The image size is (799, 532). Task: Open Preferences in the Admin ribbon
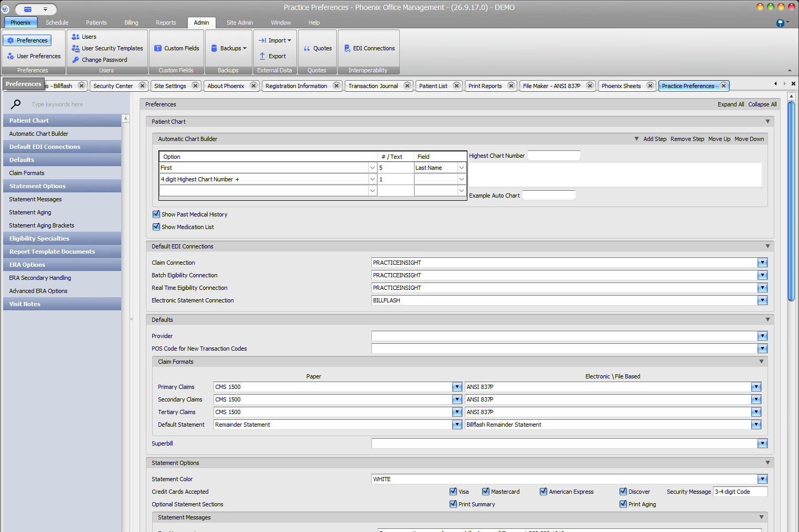tap(27, 40)
